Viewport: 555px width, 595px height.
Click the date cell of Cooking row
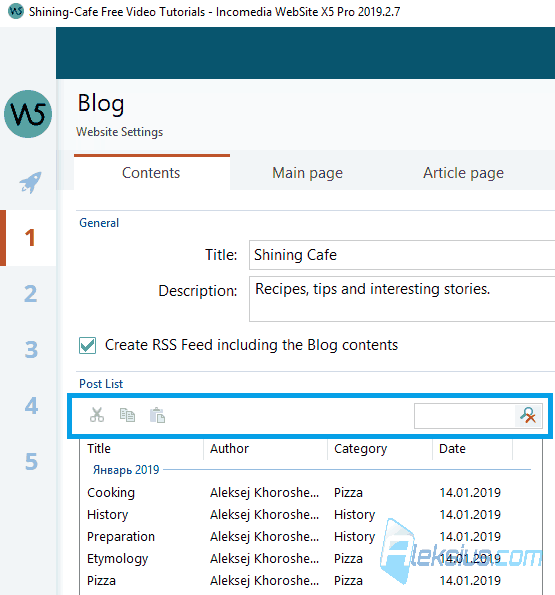tap(470, 493)
